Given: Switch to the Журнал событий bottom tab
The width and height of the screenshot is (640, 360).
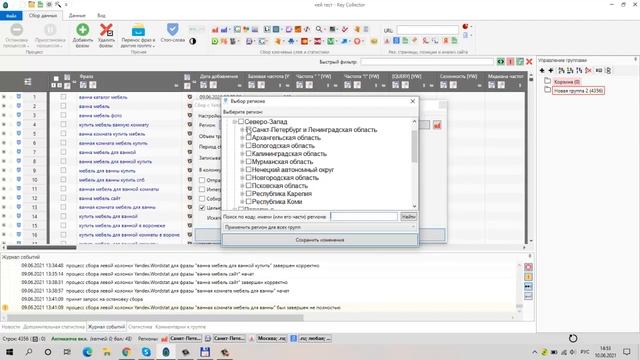Looking at the screenshot, I should 107,327.
